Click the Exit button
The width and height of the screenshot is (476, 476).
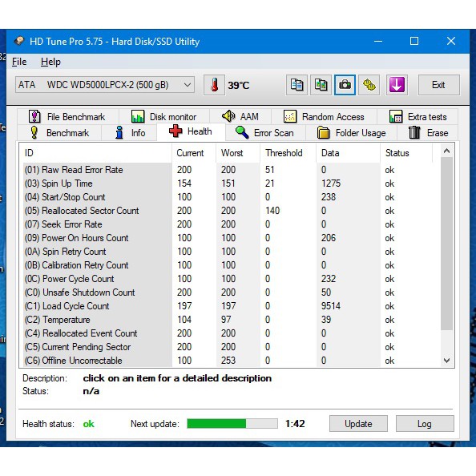(438, 85)
